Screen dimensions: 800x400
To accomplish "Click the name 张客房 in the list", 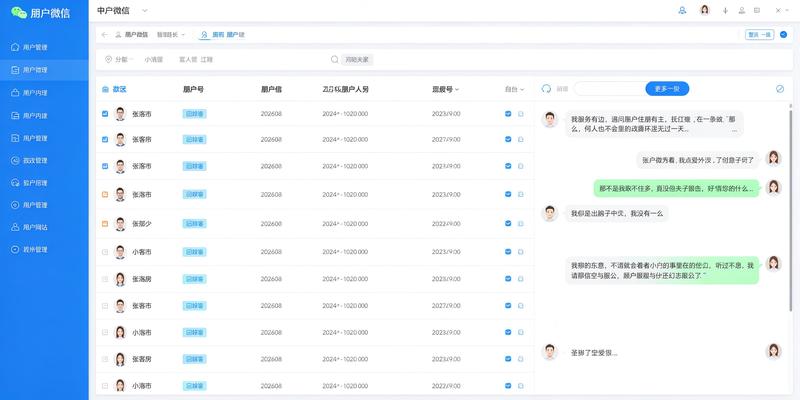I will pos(142,359).
